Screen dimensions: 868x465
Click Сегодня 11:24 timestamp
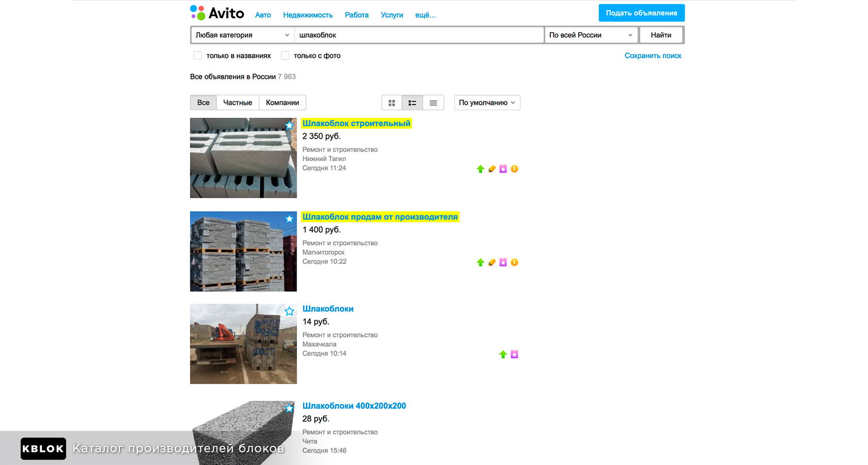pos(324,168)
